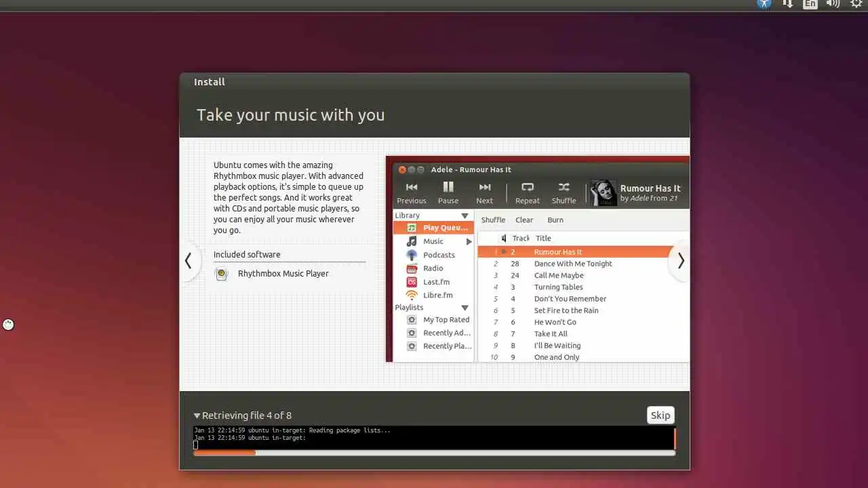Click the Next track button in Rhythmbox

[x=485, y=193]
